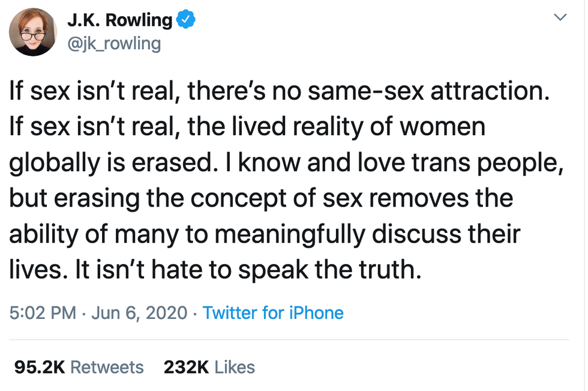
Task: Open the tweet options chevron menu
Action: pyautogui.click(x=559, y=19)
